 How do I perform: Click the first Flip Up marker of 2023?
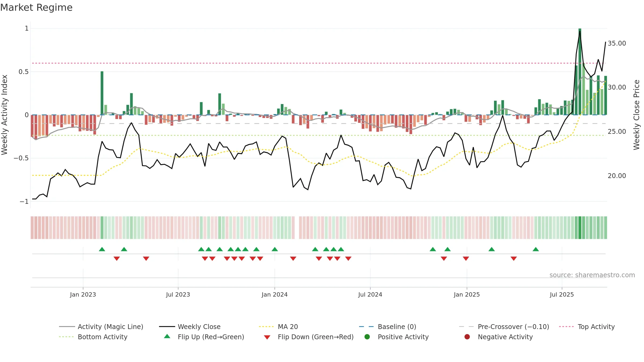coord(102,249)
